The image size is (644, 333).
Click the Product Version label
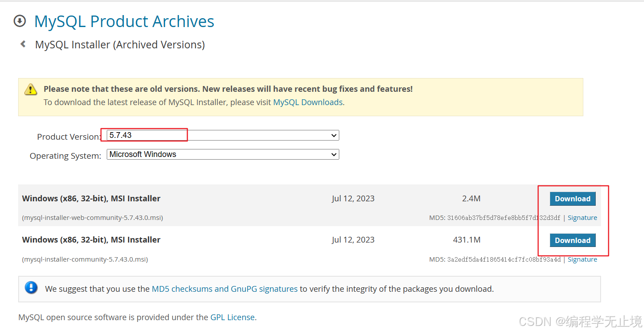(69, 137)
